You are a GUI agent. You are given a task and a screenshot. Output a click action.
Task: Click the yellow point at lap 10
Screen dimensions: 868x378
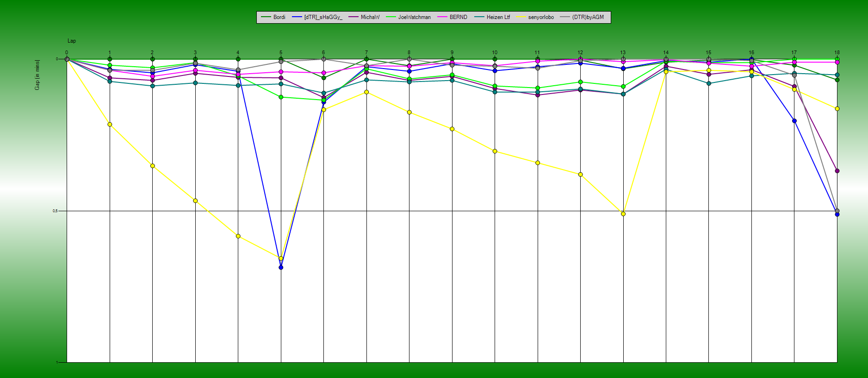[495, 151]
